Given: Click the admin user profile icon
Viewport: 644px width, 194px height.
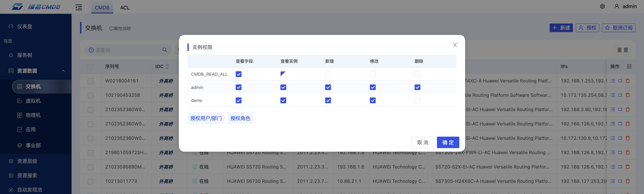Looking at the screenshot, I should tap(616, 6).
